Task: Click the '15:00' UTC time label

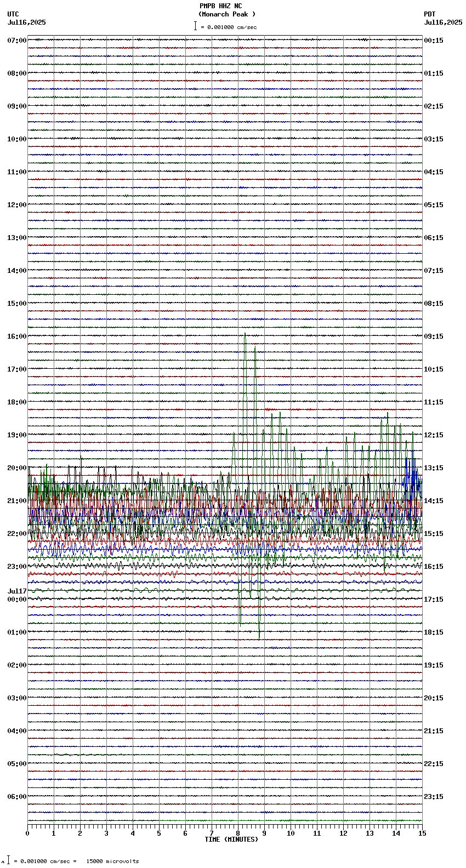Action: (17, 304)
